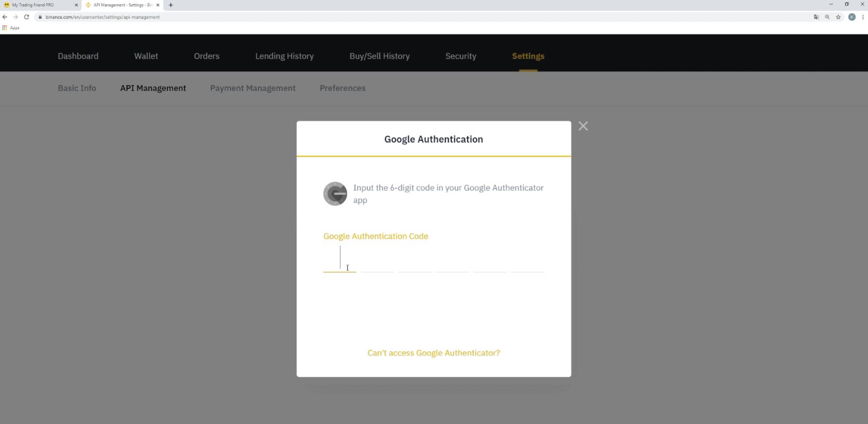Screen dimensions: 868x424
Task: Go forward in browser history
Action: 15,17
